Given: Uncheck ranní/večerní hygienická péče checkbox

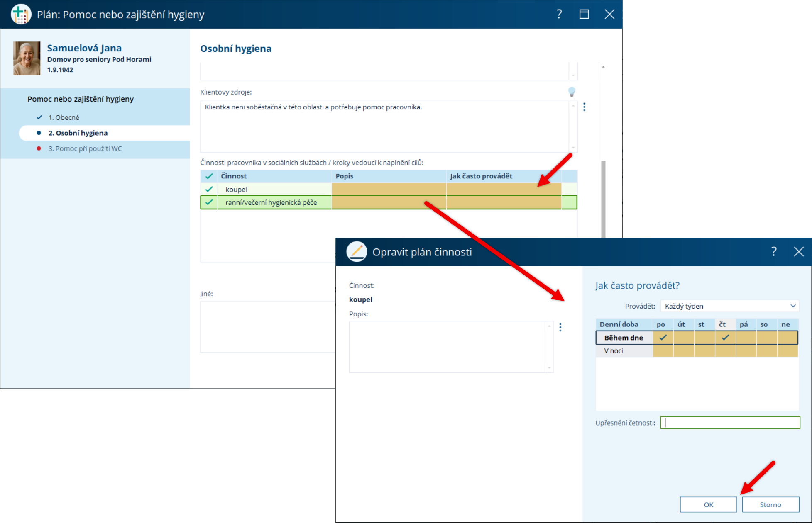Looking at the screenshot, I should (209, 202).
